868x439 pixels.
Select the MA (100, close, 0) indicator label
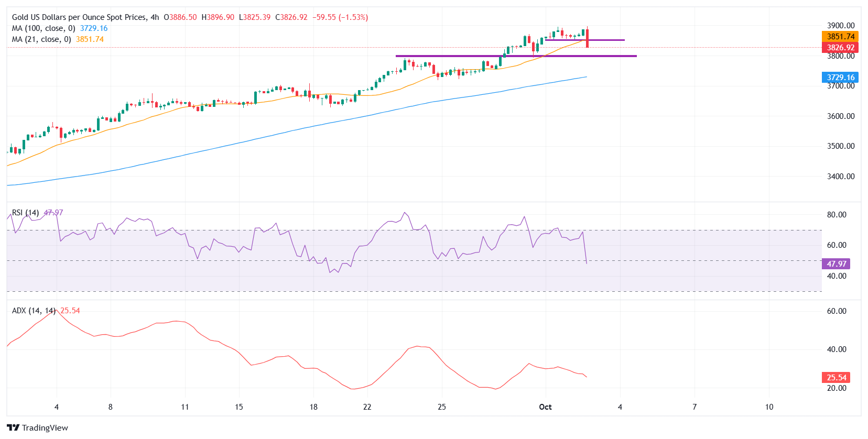click(44, 28)
